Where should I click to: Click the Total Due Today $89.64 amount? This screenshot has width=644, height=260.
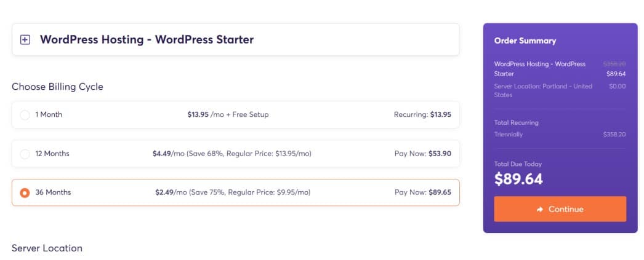click(x=518, y=179)
